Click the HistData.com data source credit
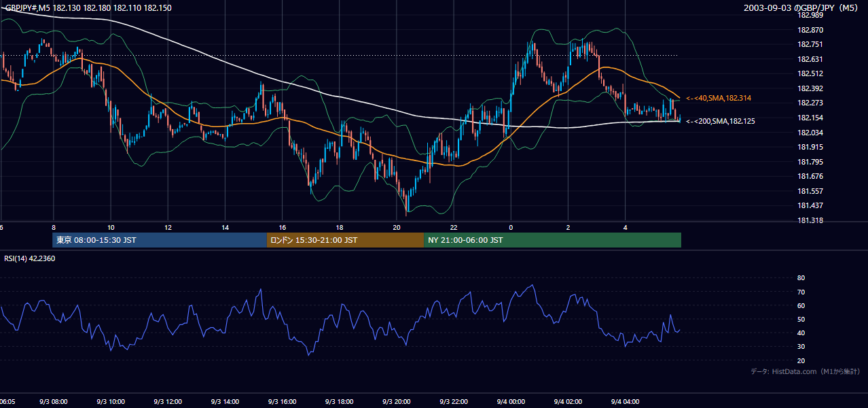 [806, 371]
